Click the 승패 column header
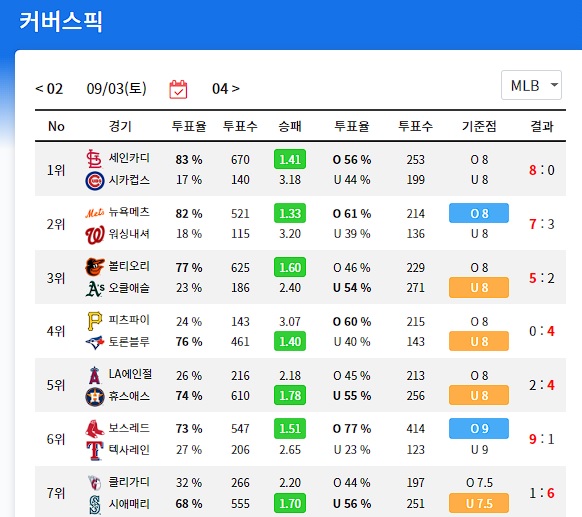The width and height of the screenshot is (582, 517). (290, 126)
